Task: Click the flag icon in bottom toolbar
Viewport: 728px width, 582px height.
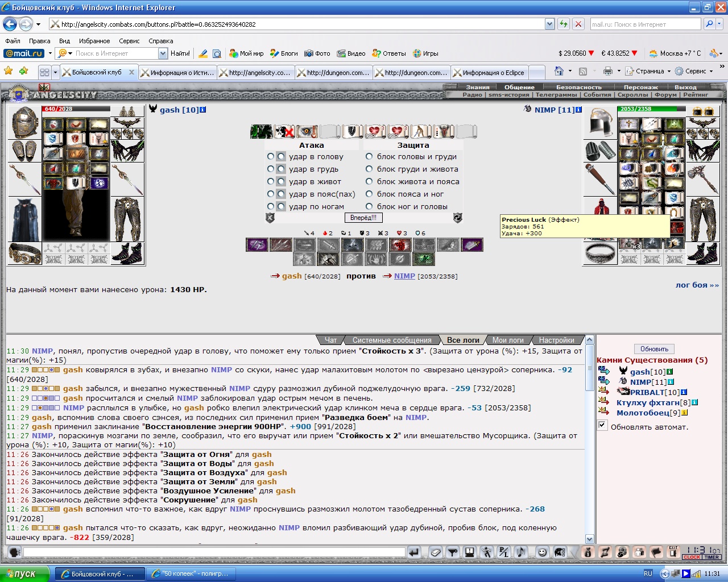Action: pos(656,552)
